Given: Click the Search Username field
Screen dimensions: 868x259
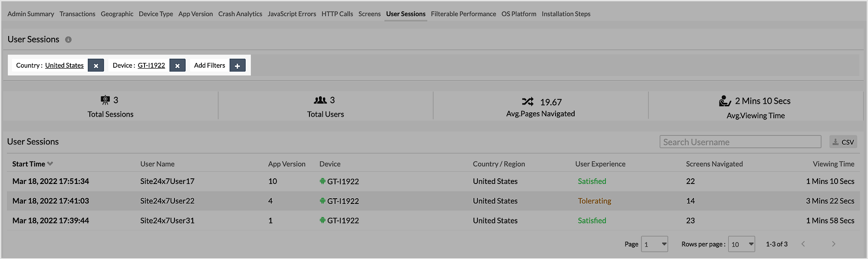Looking at the screenshot, I should pos(740,142).
